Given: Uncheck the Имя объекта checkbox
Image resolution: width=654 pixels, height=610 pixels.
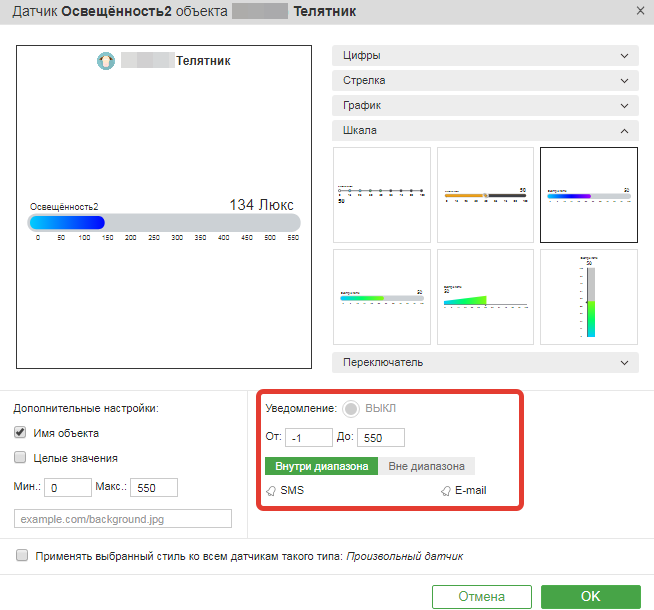Looking at the screenshot, I should click(20, 433).
